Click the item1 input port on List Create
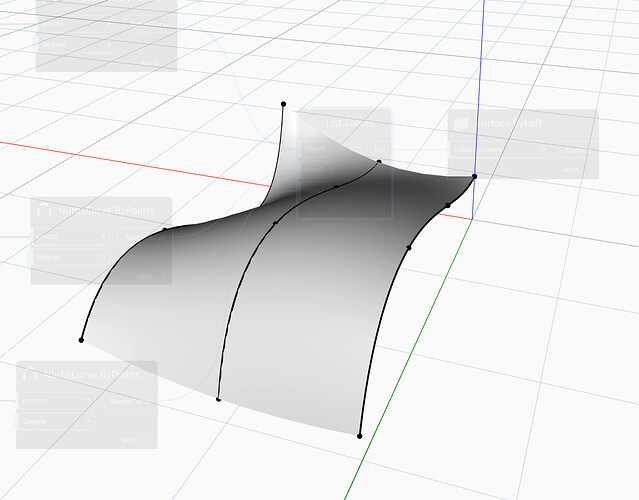Screen dimensions: 639x500 pyautogui.click(x=316, y=170)
